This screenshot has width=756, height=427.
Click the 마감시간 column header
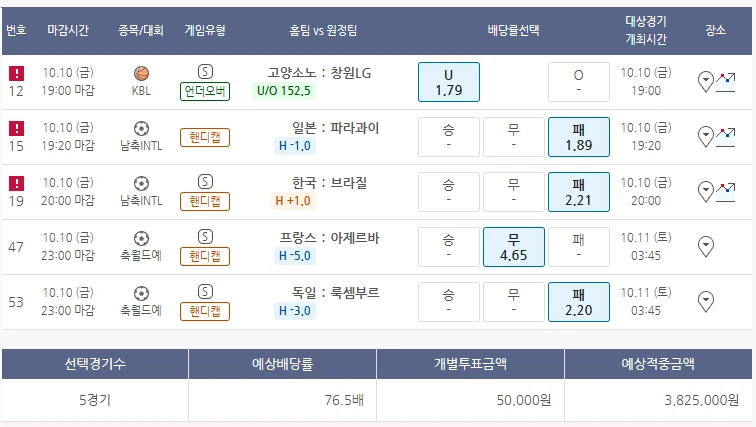pyautogui.click(x=68, y=29)
